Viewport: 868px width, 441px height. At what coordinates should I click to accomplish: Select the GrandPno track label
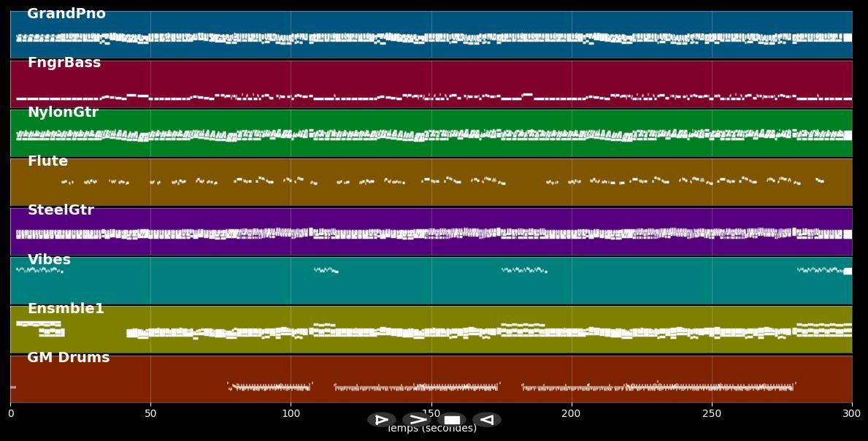(66, 14)
